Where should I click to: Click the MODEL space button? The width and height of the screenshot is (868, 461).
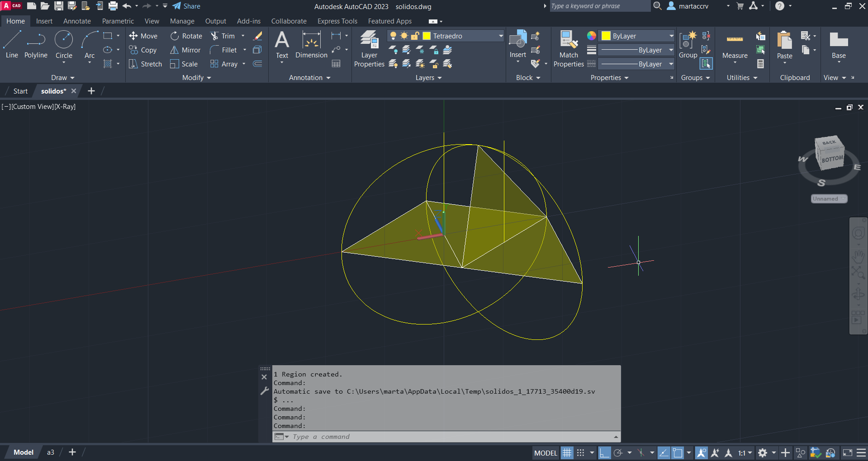[x=545, y=453]
